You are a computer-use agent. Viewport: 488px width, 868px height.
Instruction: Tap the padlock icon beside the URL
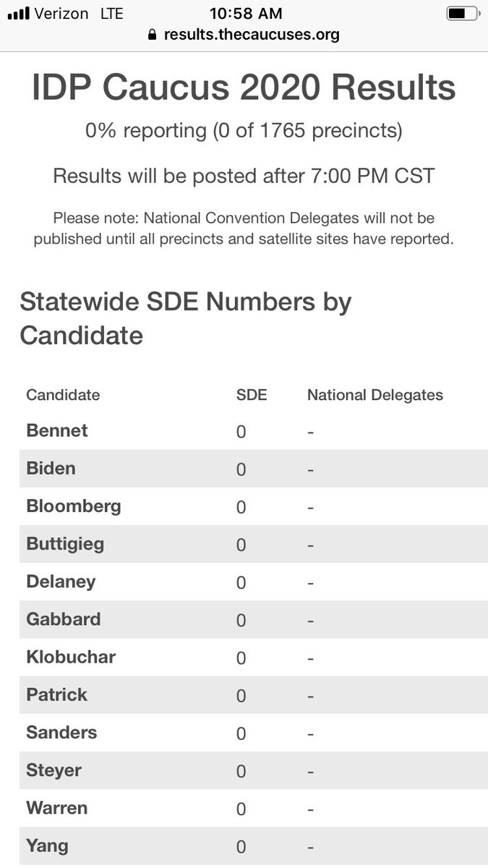tap(152, 34)
